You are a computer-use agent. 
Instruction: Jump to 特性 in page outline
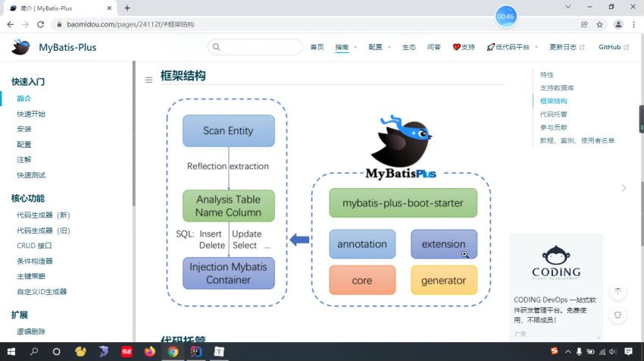[547, 75]
